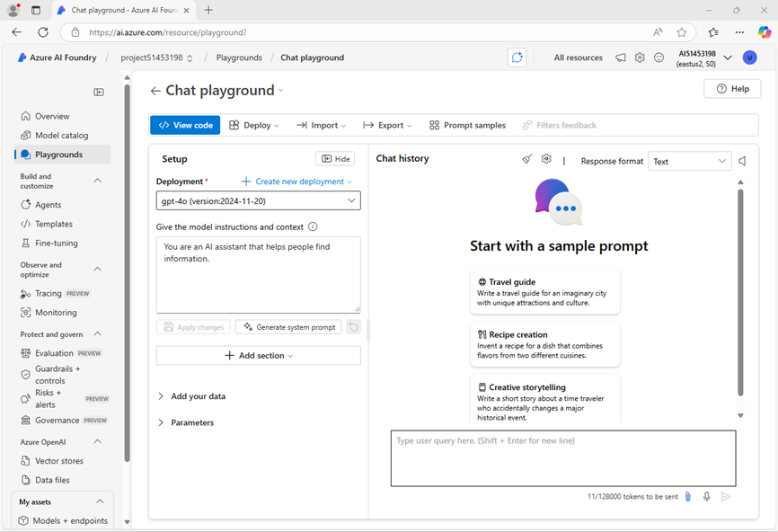Click the Help button
This screenshot has height=532, width=778.
[x=732, y=89]
